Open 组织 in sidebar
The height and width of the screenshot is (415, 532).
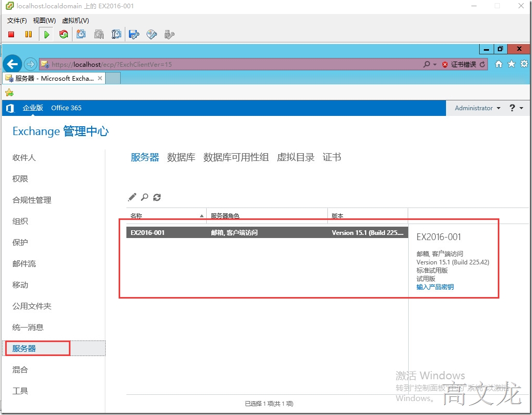click(x=20, y=221)
